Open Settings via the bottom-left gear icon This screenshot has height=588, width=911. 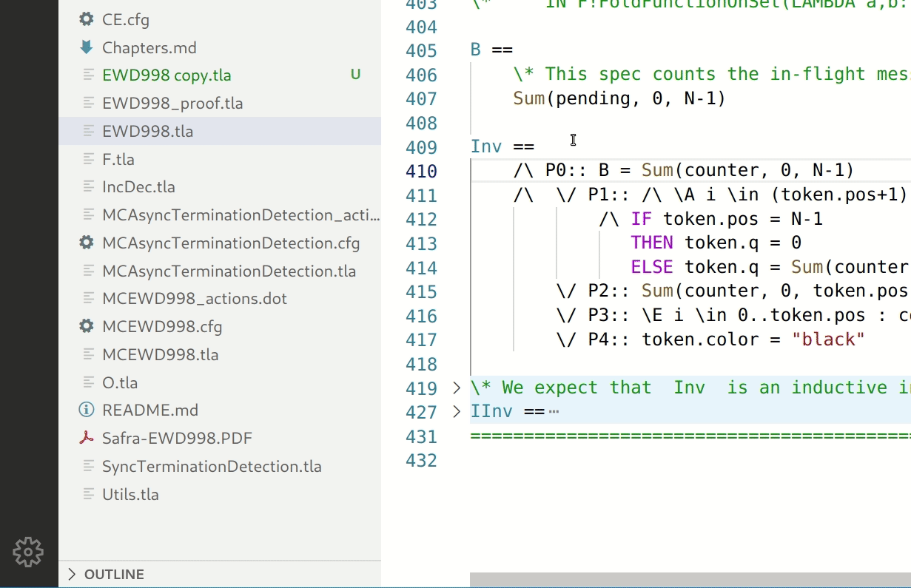click(28, 552)
